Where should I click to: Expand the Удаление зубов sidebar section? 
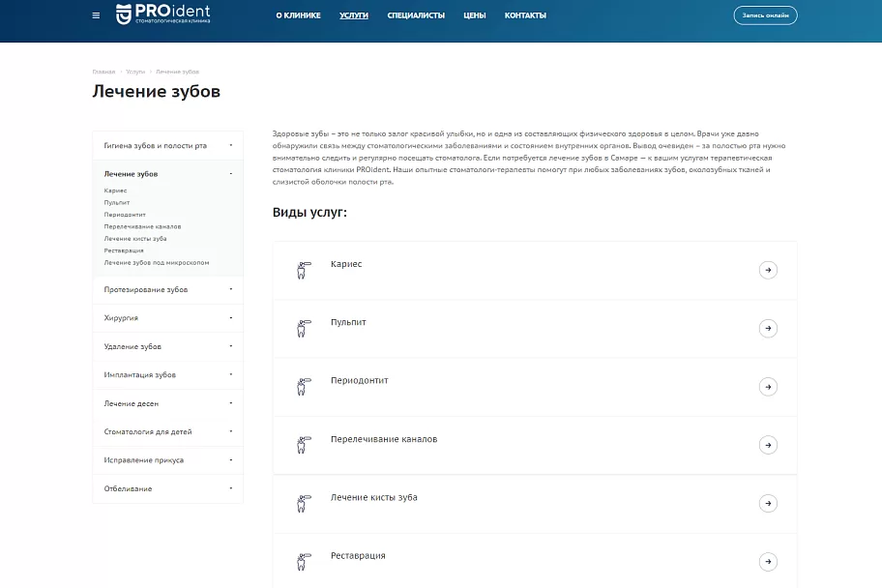click(230, 346)
